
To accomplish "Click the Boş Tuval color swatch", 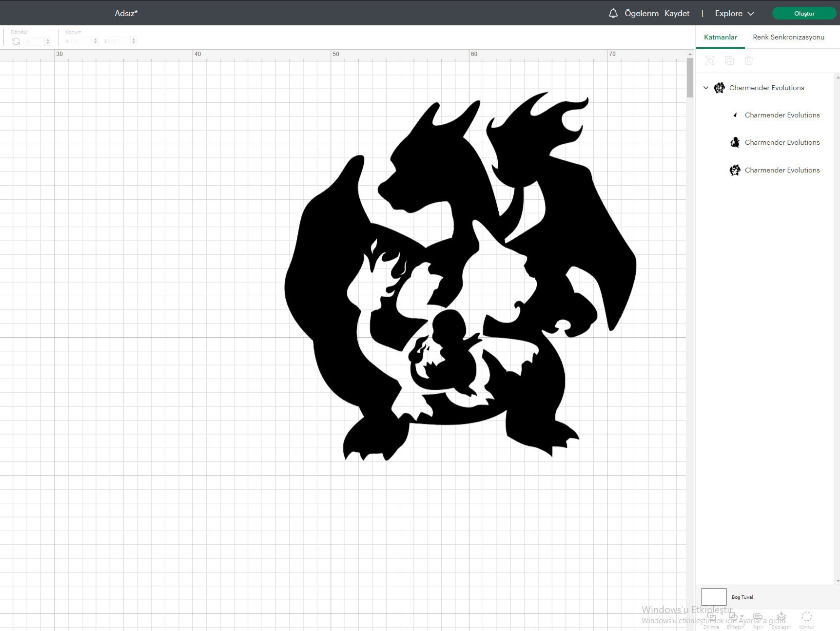I will coord(714,596).
